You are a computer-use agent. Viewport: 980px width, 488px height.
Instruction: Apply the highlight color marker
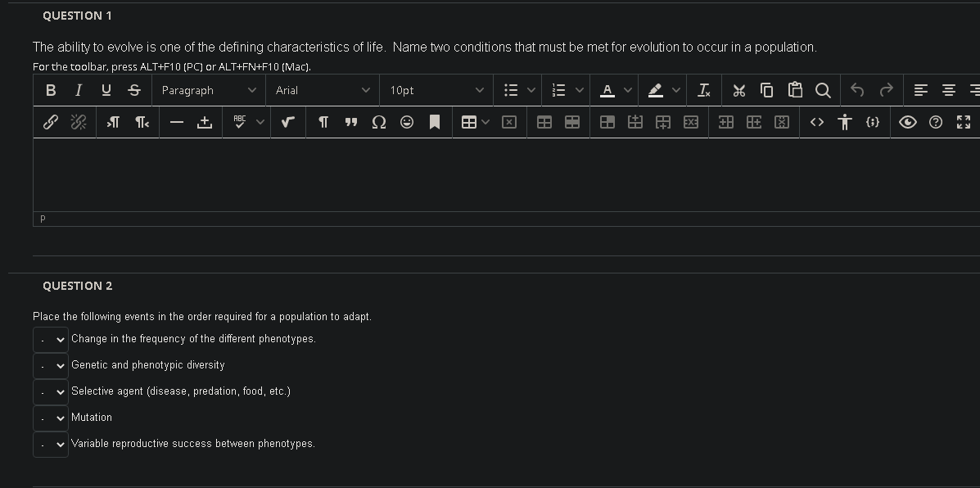655,91
